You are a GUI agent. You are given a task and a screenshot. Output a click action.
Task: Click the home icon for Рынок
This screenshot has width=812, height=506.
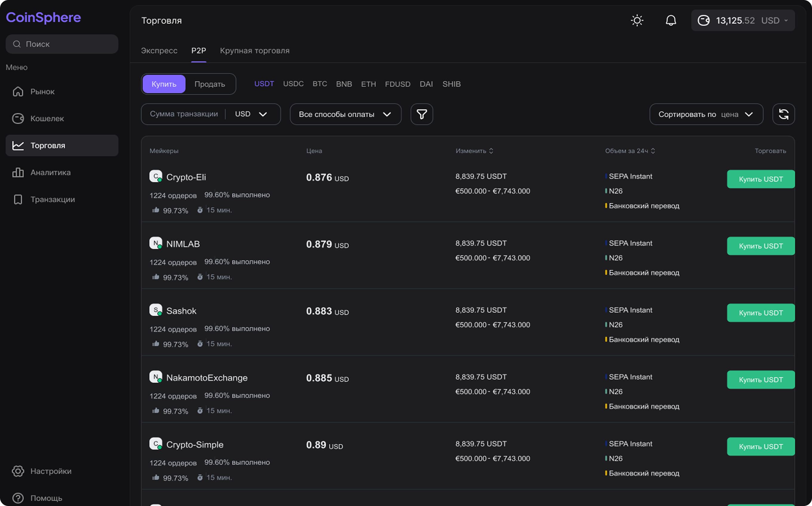point(18,91)
